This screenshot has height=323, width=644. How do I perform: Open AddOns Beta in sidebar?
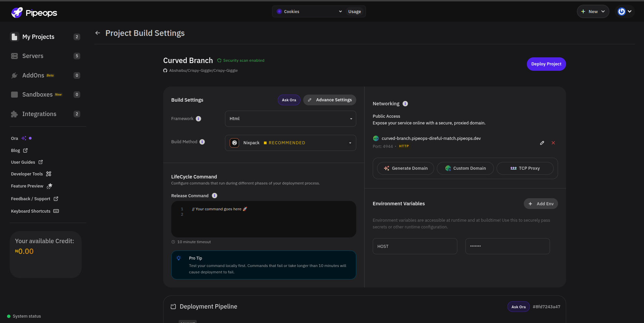pyautogui.click(x=46, y=75)
